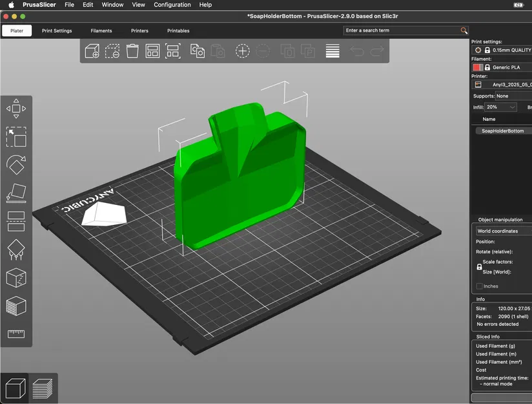Click the Redo arrow icon
This screenshot has height=404, width=532.
tap(377, 51)
